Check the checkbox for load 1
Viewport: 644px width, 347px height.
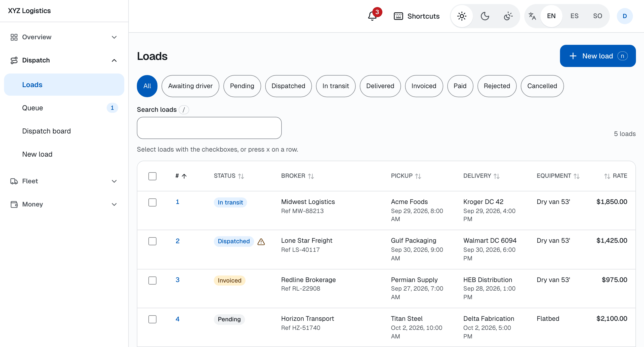(152, 202)
